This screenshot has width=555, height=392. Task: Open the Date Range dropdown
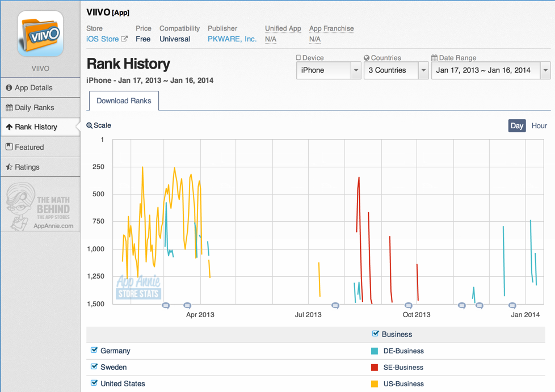490,70
